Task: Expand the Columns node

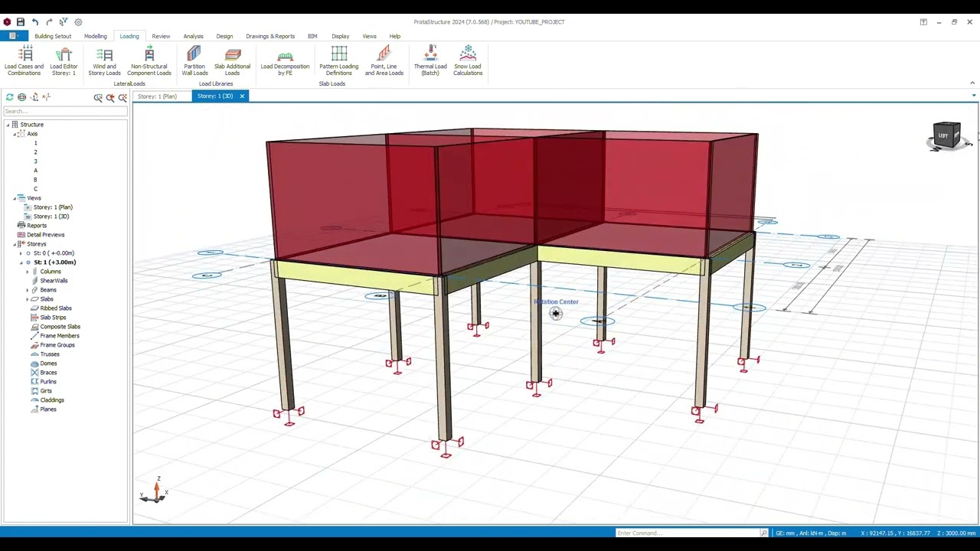Action: point(28,272)
